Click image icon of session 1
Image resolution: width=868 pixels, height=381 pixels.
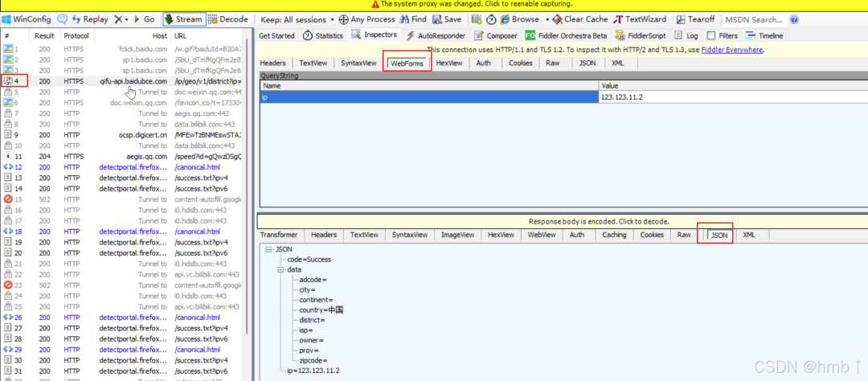(x=8, y=49)
